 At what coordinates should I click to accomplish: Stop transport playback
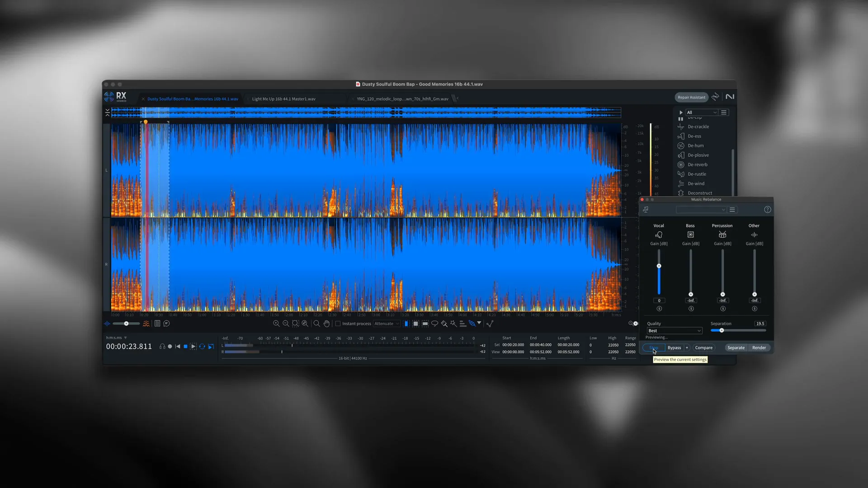point(185,347)
